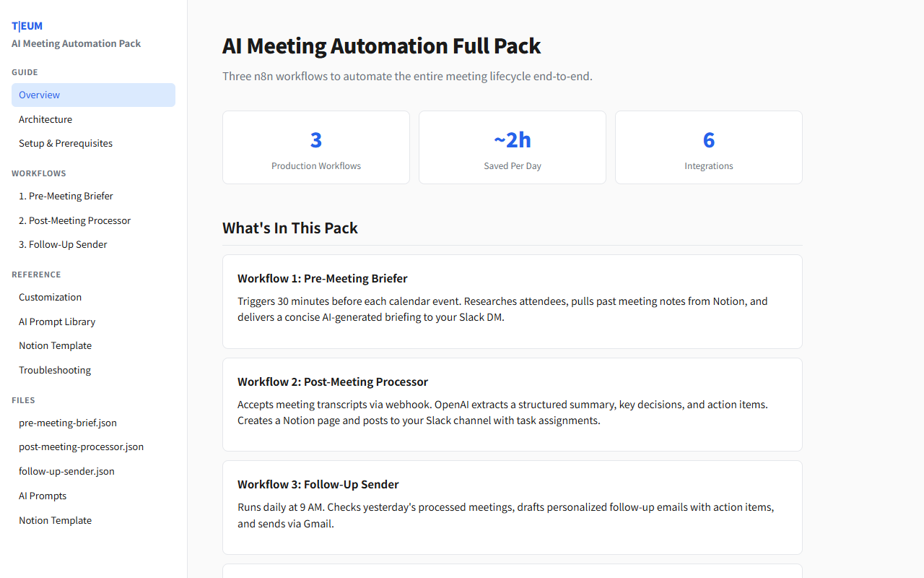Open the Notion Template reference
This screenshot has width=924, height=578.
55,345
